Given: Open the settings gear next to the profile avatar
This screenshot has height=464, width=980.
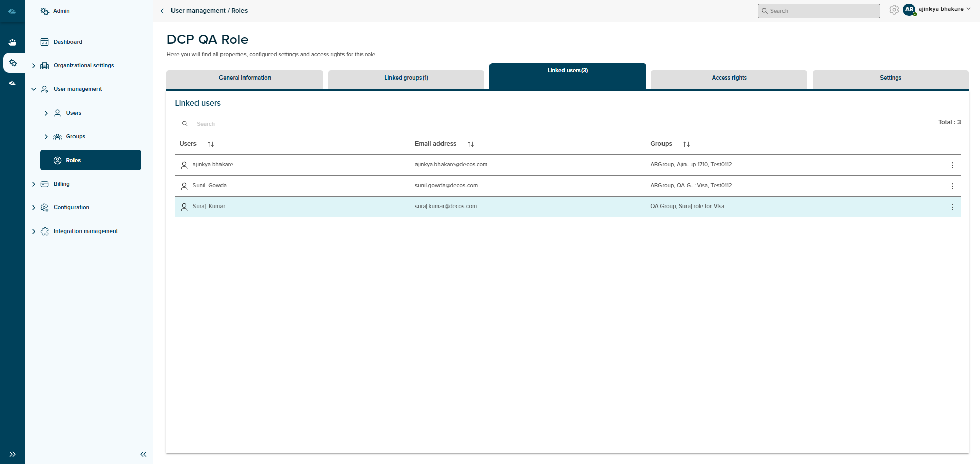Looking at the screenshot, I should click(x=894, y=10).
